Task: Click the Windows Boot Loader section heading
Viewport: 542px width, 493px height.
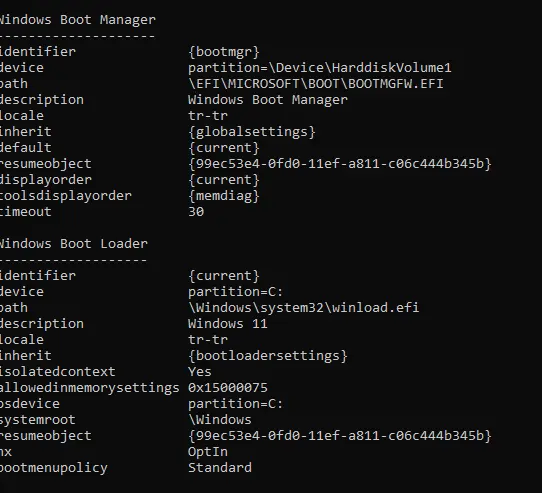Action: [74, 244]
